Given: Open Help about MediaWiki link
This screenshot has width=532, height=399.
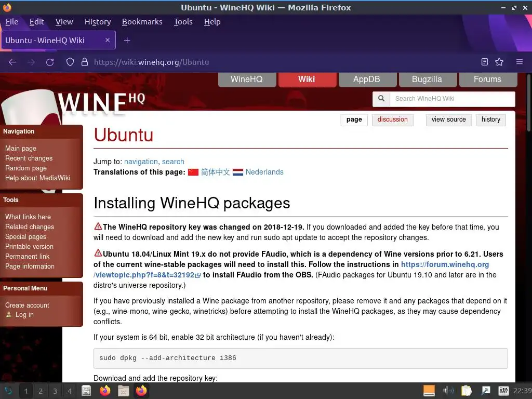Looking at the screenshot, I should [37, 178].
